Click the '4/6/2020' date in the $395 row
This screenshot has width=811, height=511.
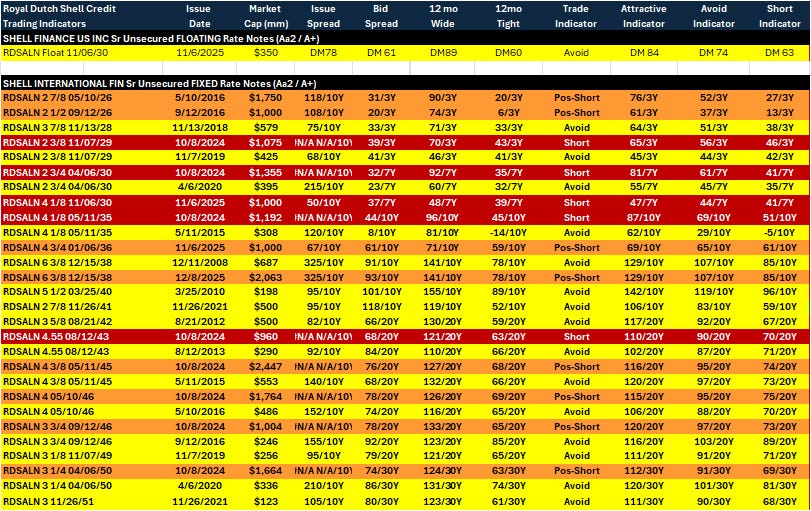click(x=200, y=187)
